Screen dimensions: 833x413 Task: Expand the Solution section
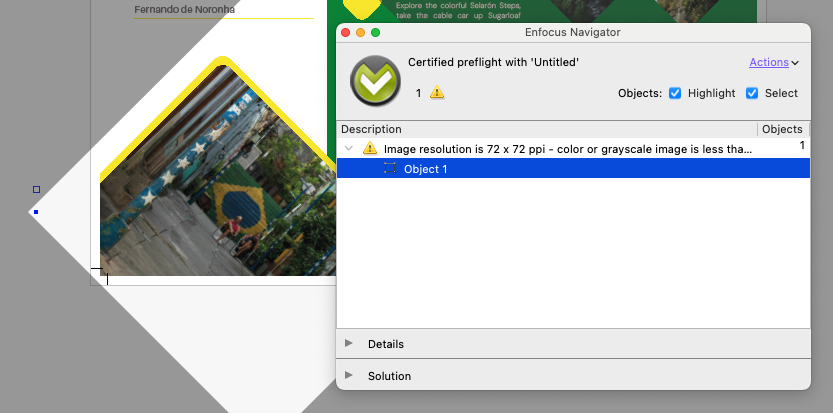[348, 375]
